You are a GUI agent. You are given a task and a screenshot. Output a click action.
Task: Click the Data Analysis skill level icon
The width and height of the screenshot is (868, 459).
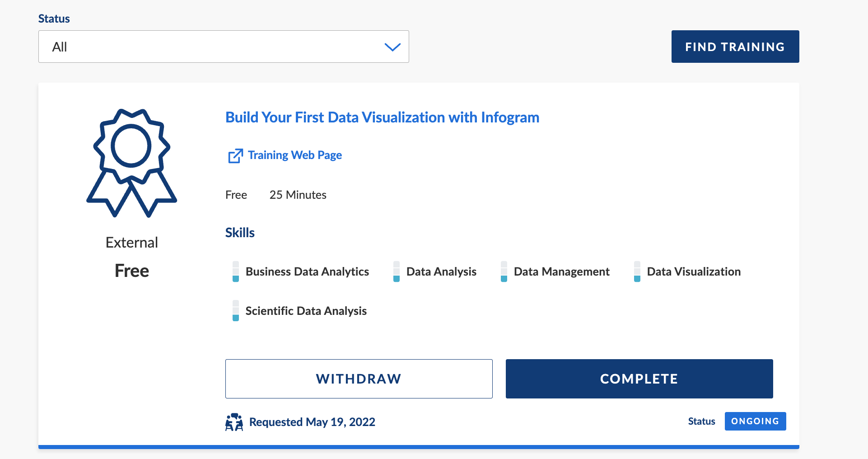point(397,272)
